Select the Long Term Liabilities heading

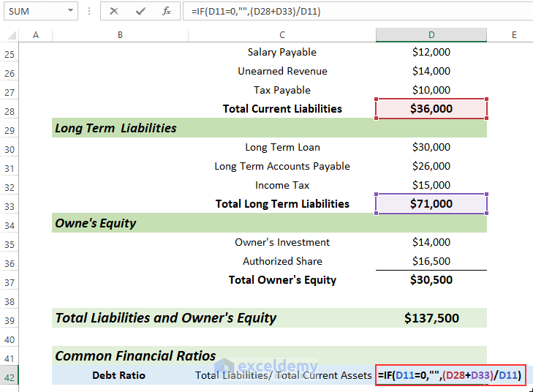(116, 128)
